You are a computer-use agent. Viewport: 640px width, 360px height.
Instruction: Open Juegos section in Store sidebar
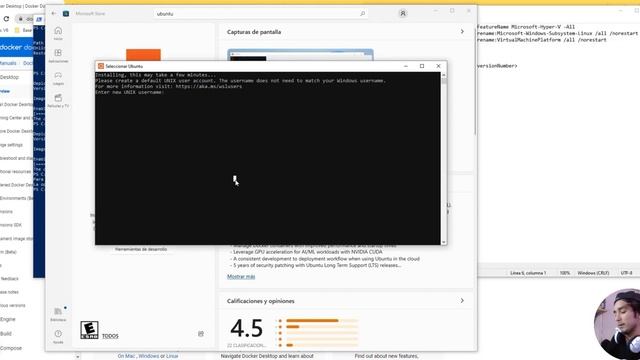tap(58, 78)
